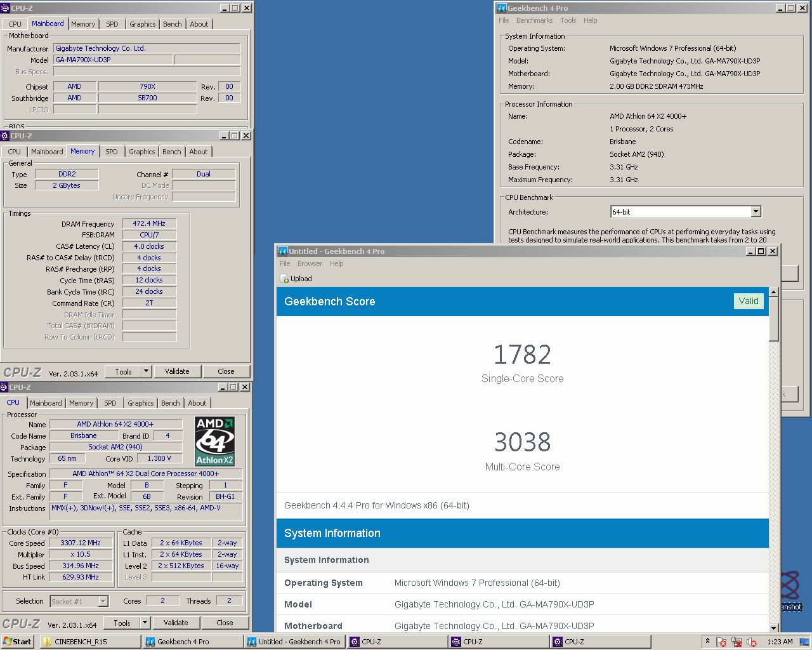Click Validate in CPU-Z CPU window
The height and width of the screenshot is (650, 812).
(x=176, y=623)
